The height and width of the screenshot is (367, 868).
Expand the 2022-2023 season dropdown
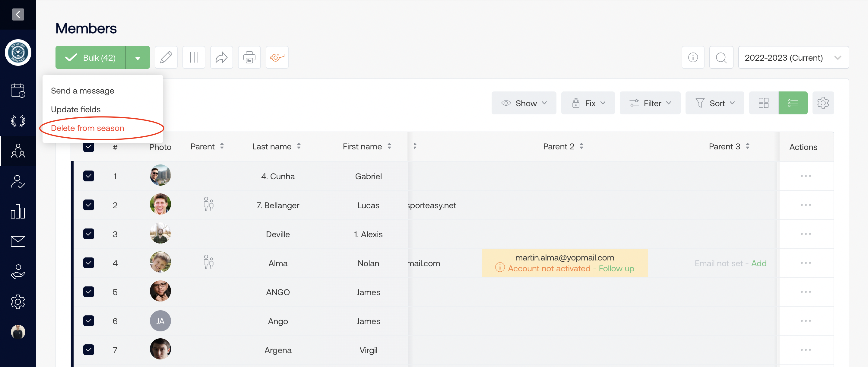793,57
